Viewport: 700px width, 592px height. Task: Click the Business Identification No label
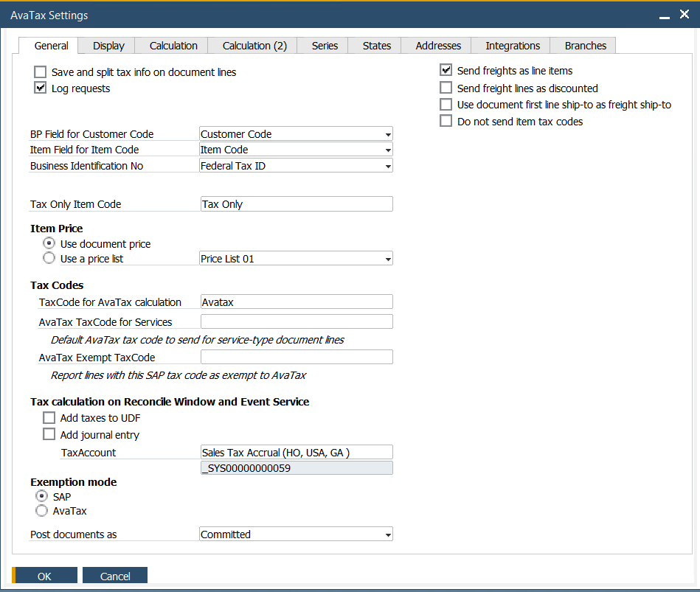[86, 166]
